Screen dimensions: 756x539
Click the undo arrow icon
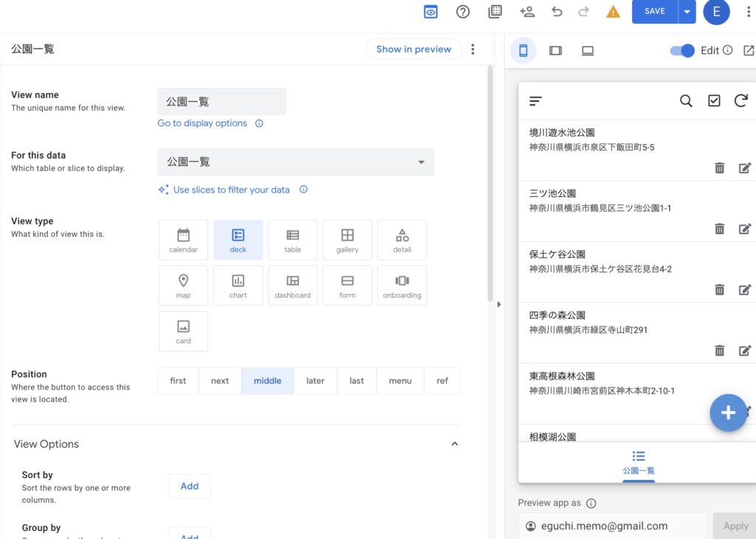(x=557, y=12)
